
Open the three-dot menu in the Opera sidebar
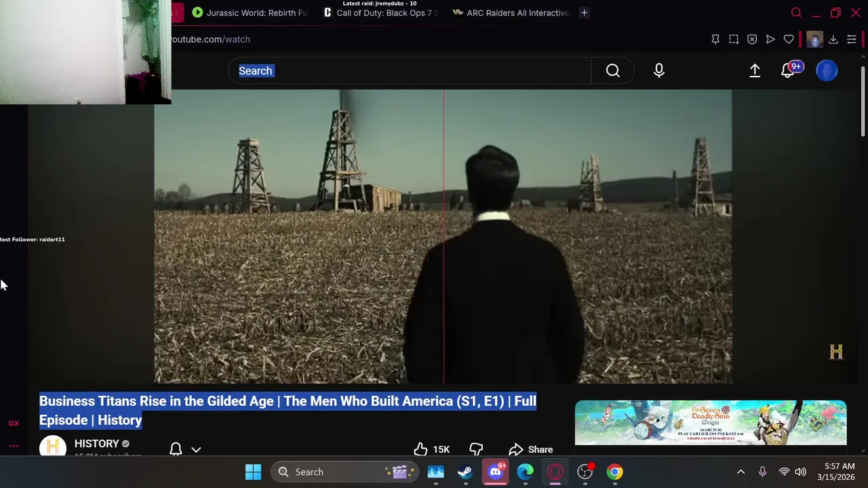click(14, 446)
